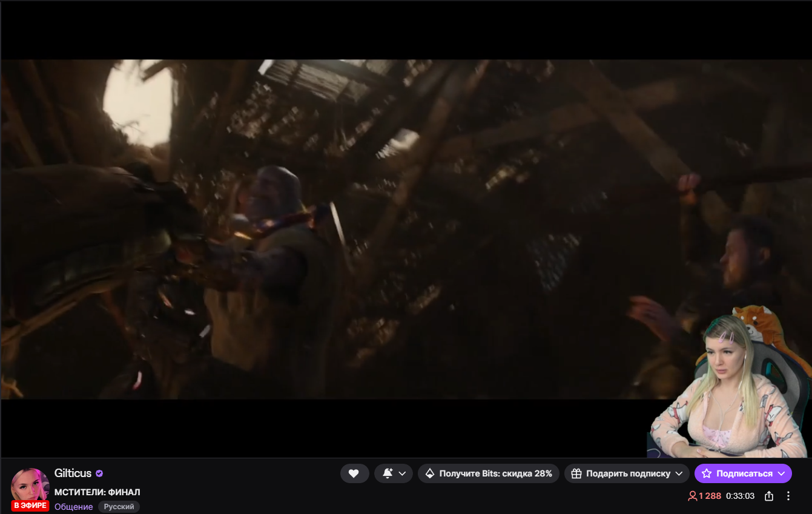Viewport: 812px width, 514px height.
Task: Open the three-dot more options menu
Action: click(788, 496)
